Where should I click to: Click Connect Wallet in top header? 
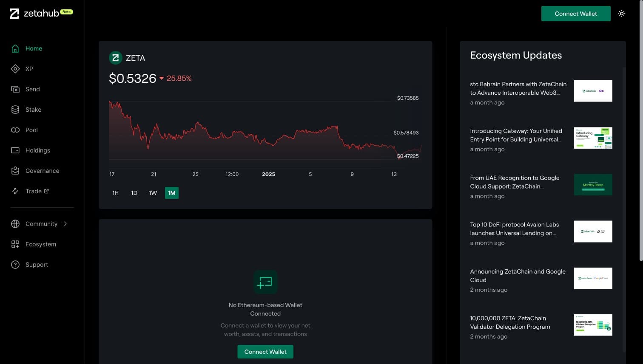click(x=576, y=14)
